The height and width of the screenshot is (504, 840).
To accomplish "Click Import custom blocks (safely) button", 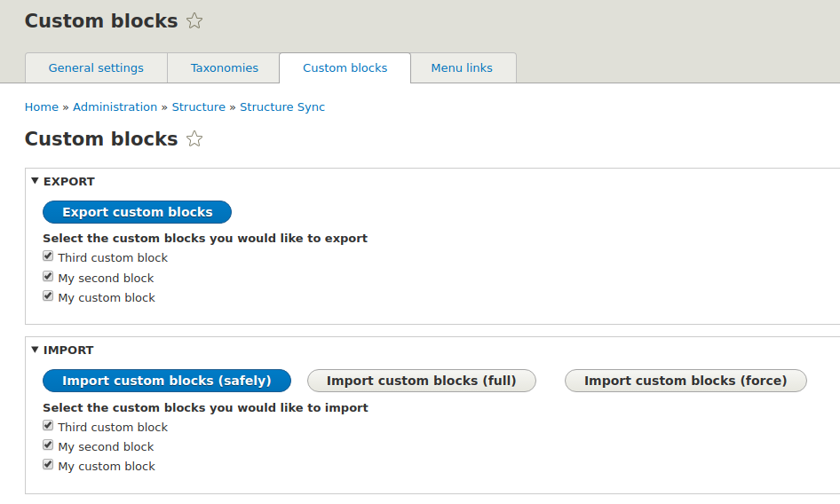I will [167, 381].
